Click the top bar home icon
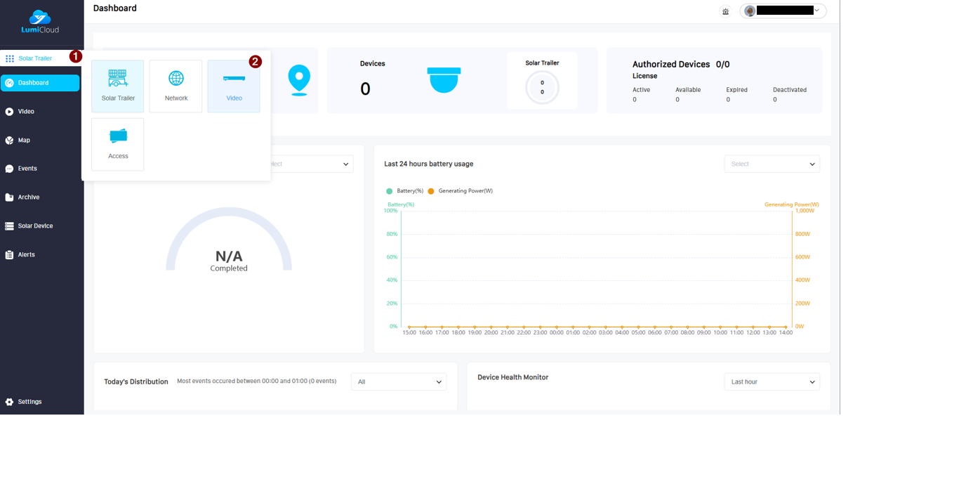The width and height of the screenshot is (980, 482). 725,11
